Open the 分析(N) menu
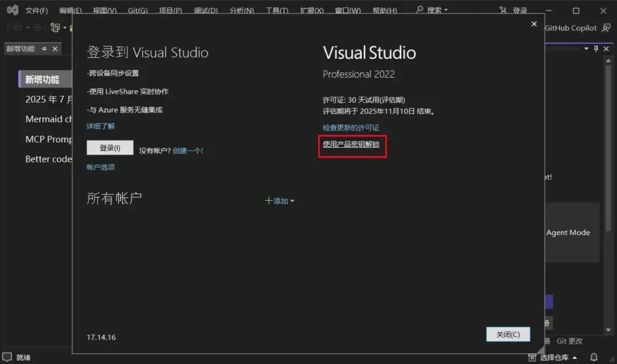 [x=242, y=10]
